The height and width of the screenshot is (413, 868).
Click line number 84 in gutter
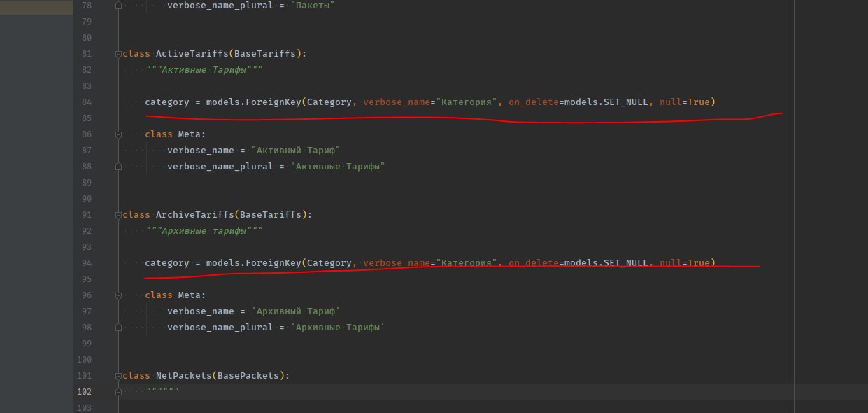coord(87,102)
